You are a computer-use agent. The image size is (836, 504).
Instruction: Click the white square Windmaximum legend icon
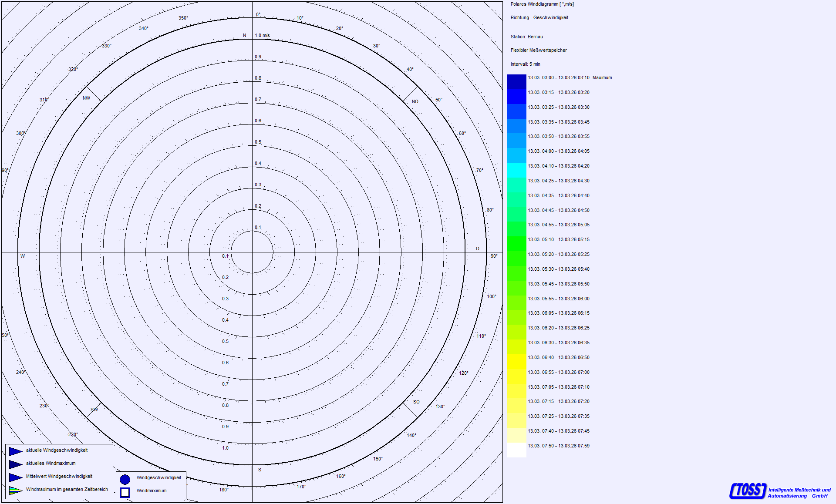(x=125, y=492)
